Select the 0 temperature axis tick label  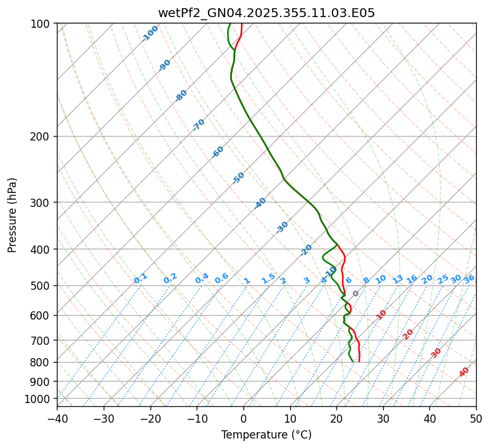[243, 418]
